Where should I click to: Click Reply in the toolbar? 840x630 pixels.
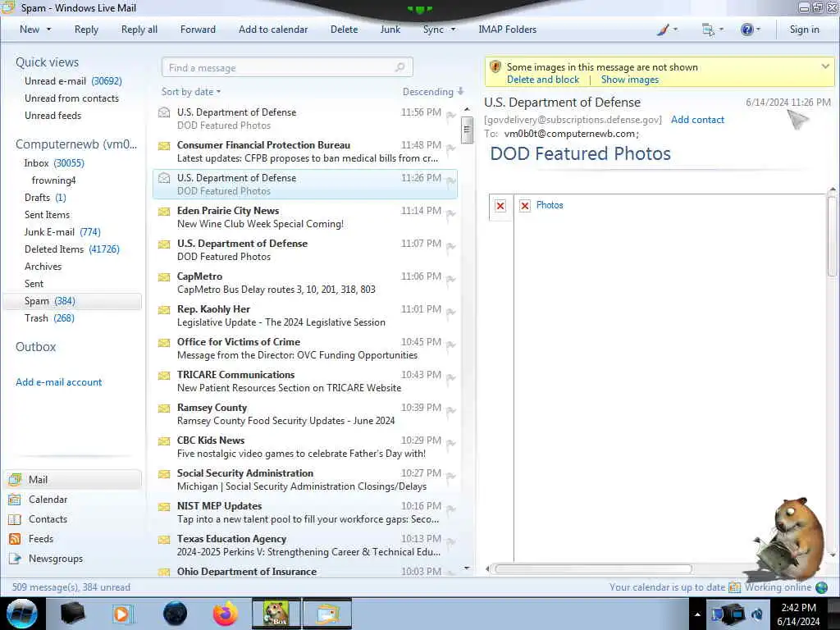[x=86, y=30]
